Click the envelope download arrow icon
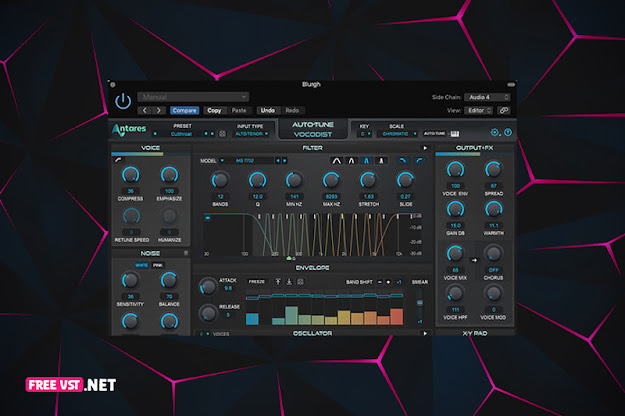Screen dimensions: 625x416 click(289, 282)
